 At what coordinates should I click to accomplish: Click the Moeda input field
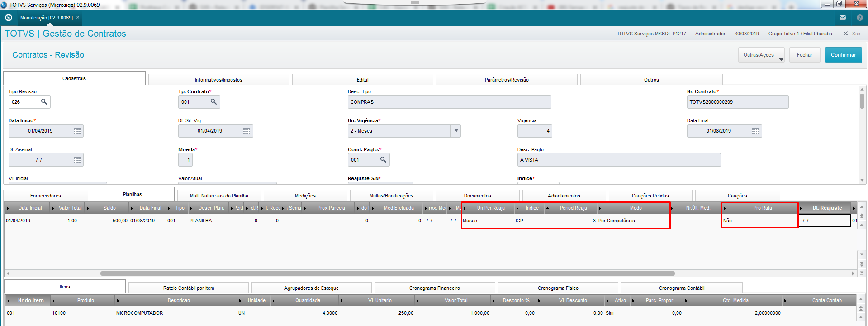click(185, 160)
